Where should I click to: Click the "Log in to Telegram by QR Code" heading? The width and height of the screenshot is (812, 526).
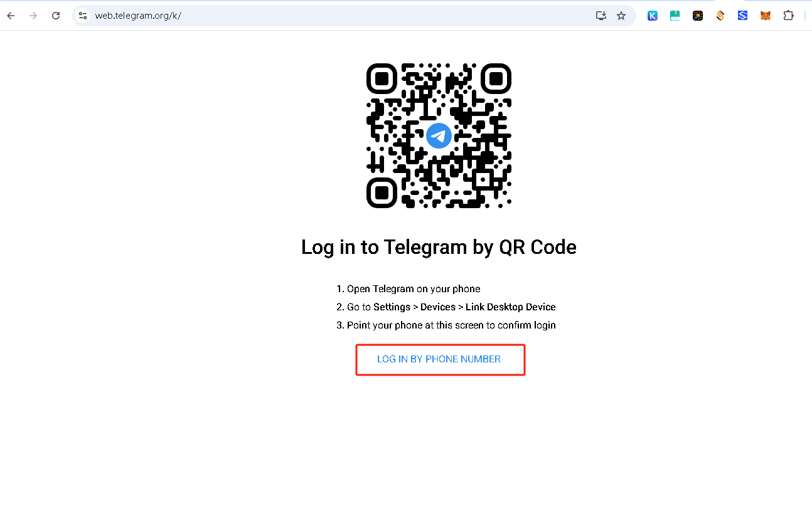439,247
